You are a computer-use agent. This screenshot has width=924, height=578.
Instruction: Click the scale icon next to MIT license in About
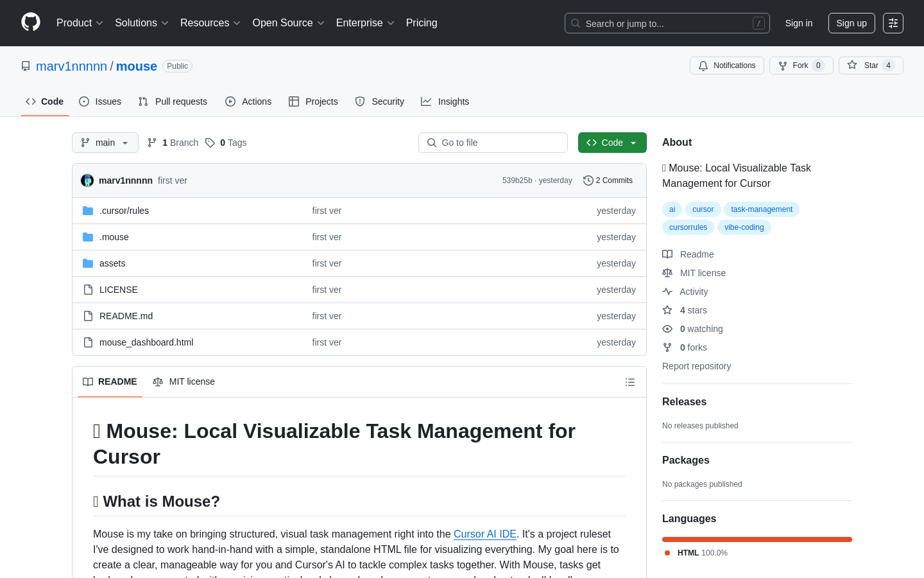(x=667, y=273)
